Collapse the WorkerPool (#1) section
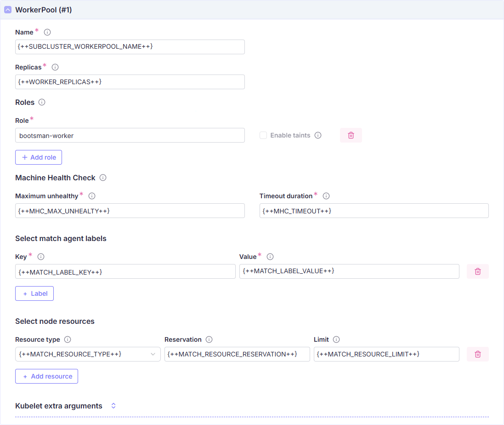Image resolution: width=504 pixels, height=425 pixels. pyautogui.click(x=8, y=10)
